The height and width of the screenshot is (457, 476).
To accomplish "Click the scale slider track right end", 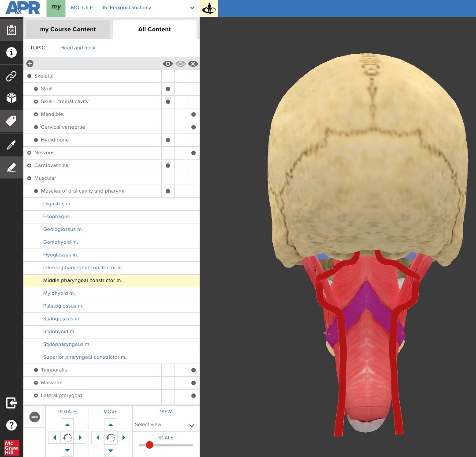I will coord(191,445).
